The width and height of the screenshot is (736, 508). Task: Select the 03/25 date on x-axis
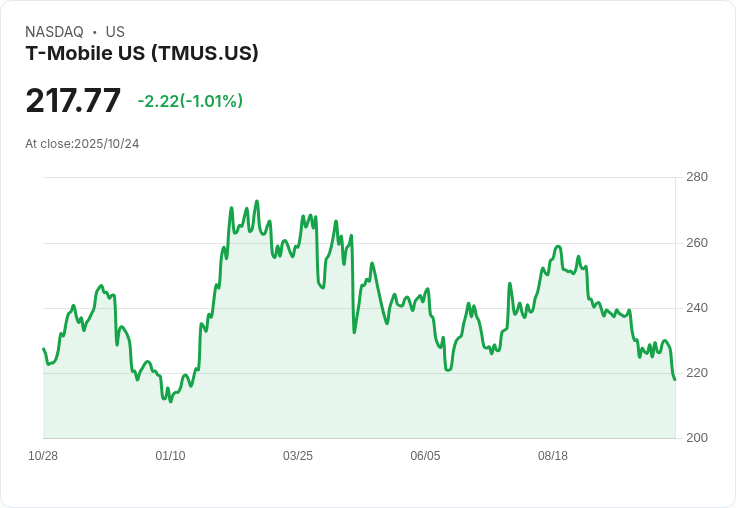pyautogui.click(x=298, y=455)
